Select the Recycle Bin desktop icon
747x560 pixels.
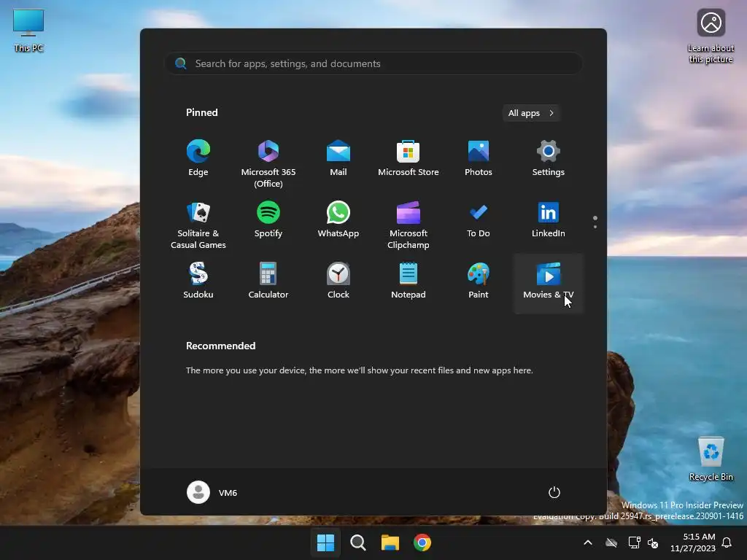[711, 459]
